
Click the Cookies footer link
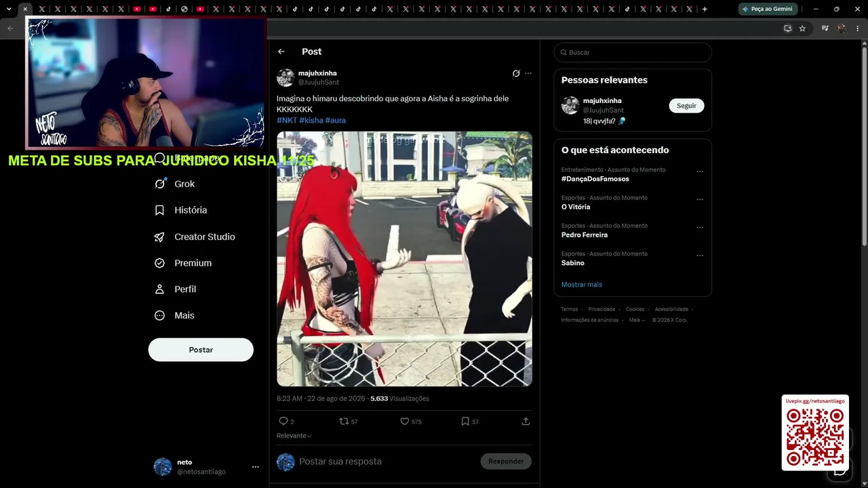click(635, 309)
